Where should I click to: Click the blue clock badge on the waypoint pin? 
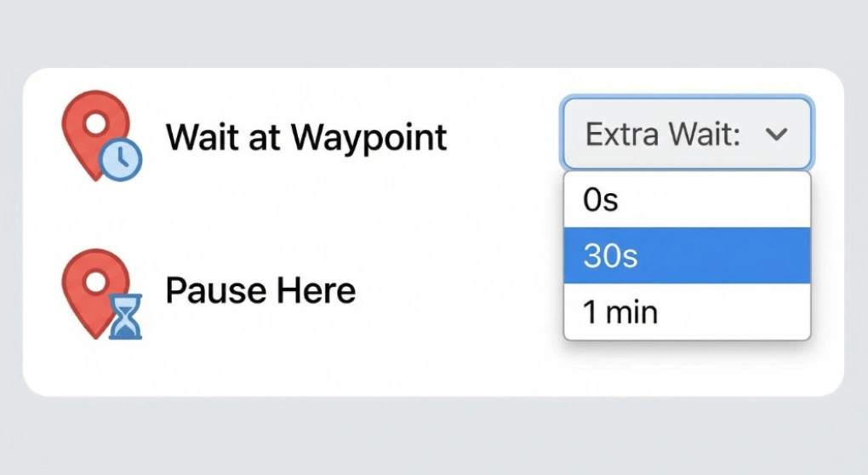pyautogui.click(x=121, y=158)
